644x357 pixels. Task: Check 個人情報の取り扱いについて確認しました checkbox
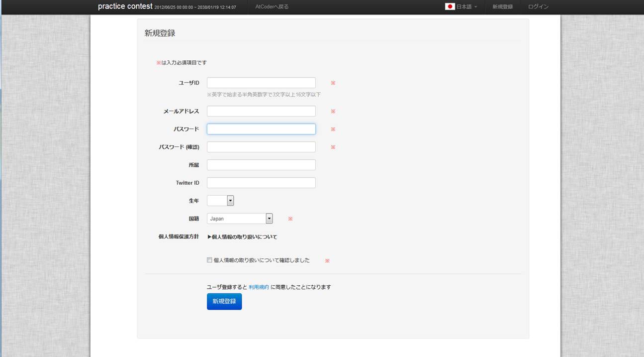209,260
